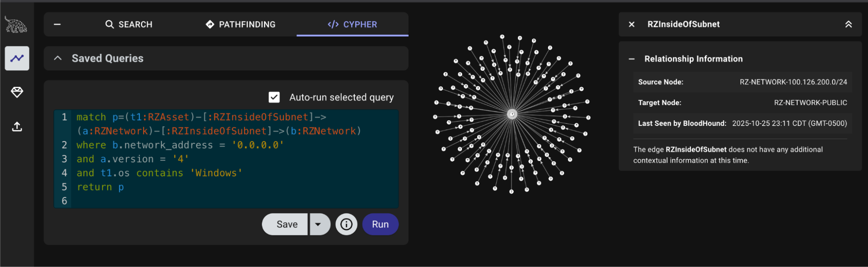Open the diamond icon sidebar page

17,92
